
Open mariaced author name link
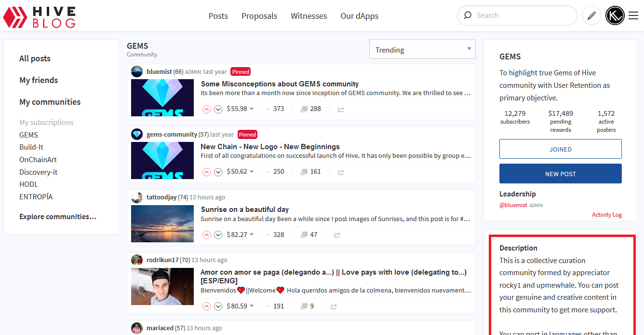pos(160,328)
